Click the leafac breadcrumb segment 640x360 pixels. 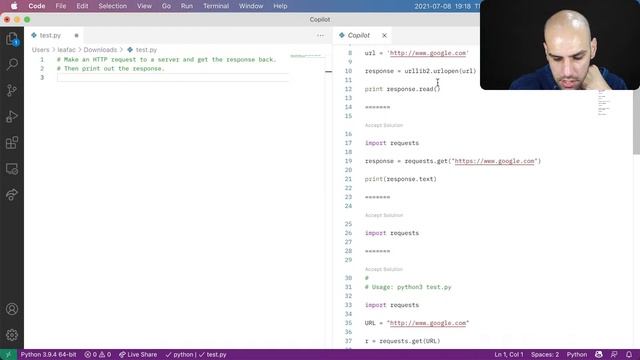(x=66, y=50)
